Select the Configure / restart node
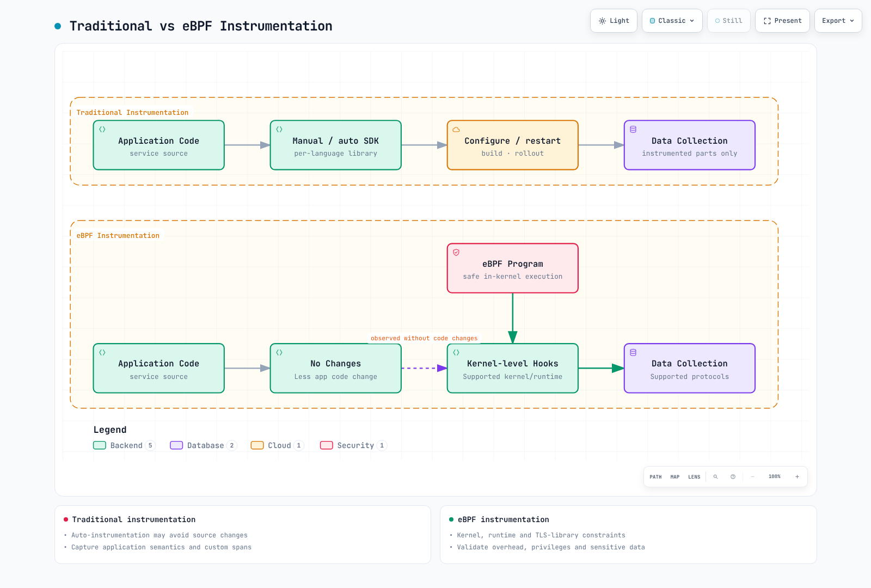Image resolution: width=871 pixels, height=588 pixels. coord(513,145)
